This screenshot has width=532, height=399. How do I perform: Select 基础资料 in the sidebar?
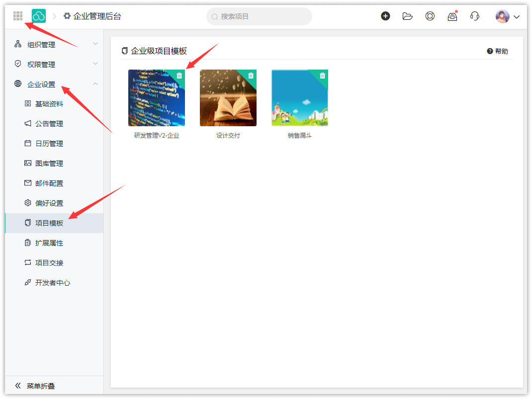coord(49,104)
